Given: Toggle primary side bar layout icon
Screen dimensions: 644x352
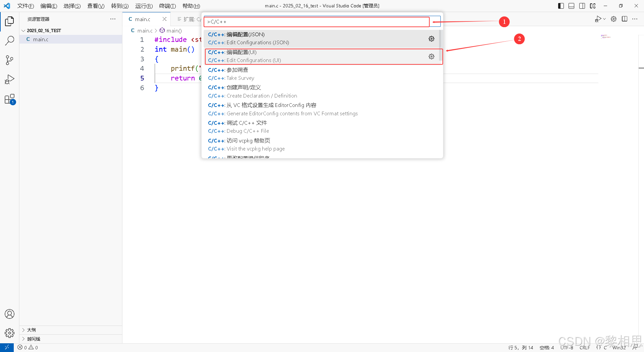Looking at the screenshot, I should coord(561,6).
